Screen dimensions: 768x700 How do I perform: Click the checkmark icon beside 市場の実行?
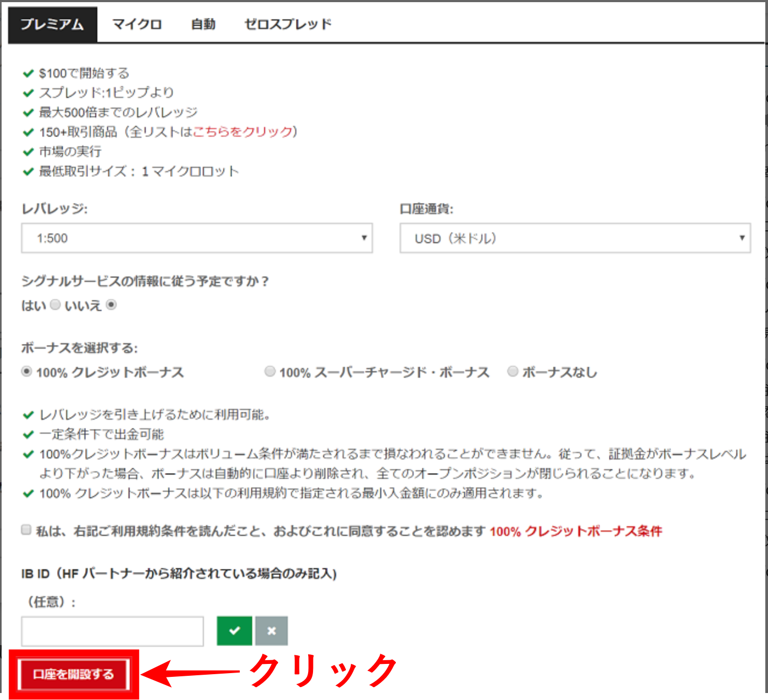pyautogui.click(x=28, y=152)
